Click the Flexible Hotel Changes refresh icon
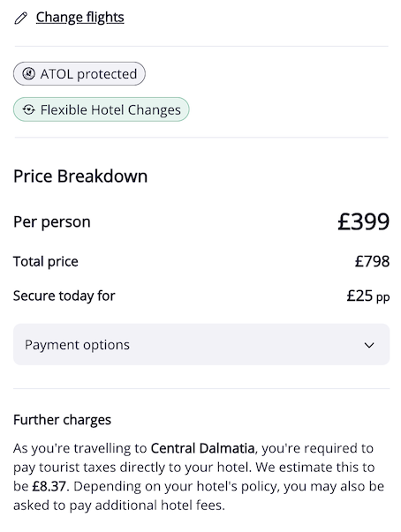The width and height of the screenshot is (401, 532). point(28,109)
